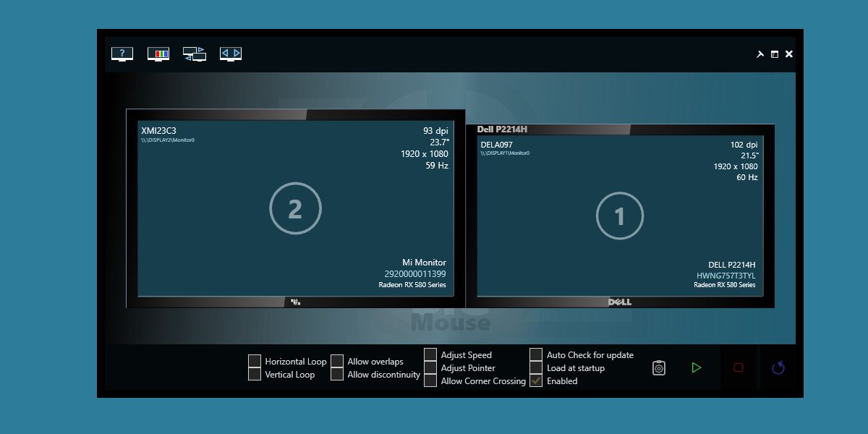Click serial HWNG757T3TYL
868x434 pixels.
pyautogui.click(x=726, y=276)
